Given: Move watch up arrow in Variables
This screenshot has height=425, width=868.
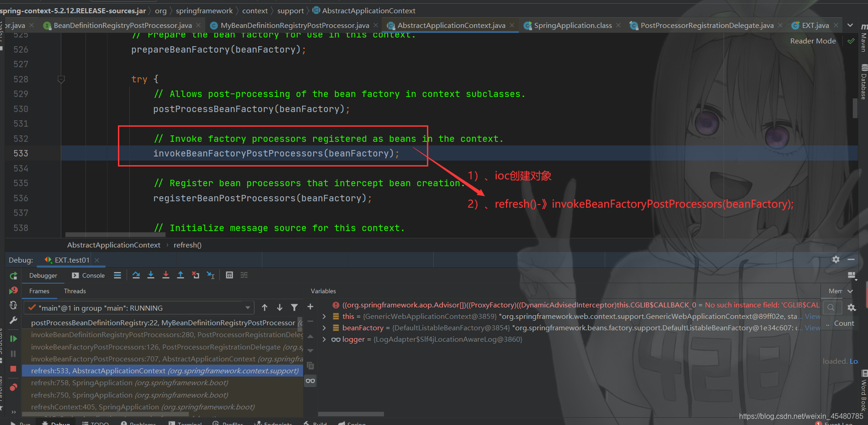Looking at the screenshot, I should point(310,336).
